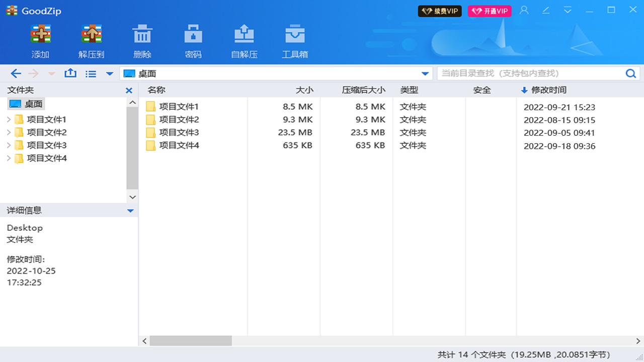Open the address bar dropdown arrow
644x362 pixels.
pos(424,73)
